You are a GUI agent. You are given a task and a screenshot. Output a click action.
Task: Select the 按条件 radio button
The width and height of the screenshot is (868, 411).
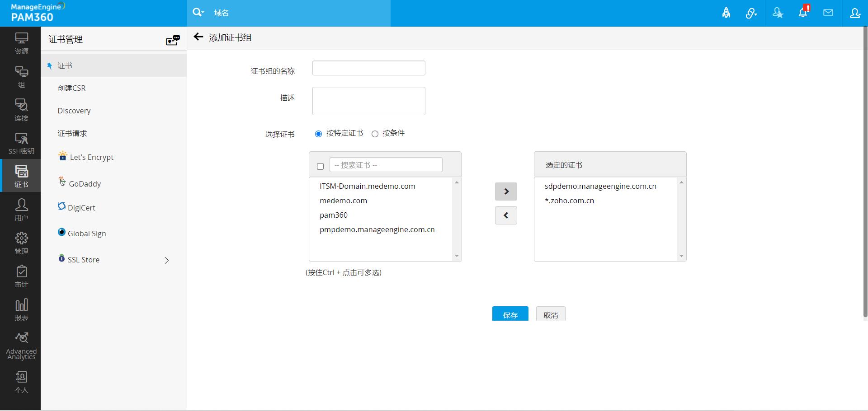click(375, 134)
